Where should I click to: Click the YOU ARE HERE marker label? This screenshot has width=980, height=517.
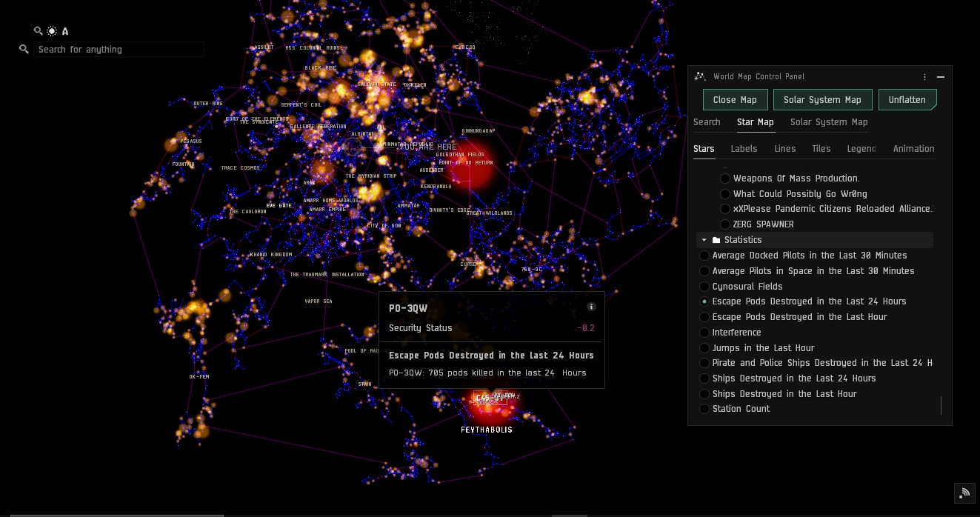[428, 147]
